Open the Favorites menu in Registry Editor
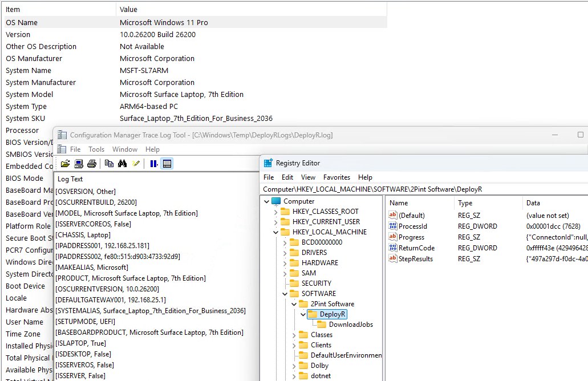 point(336,177)
